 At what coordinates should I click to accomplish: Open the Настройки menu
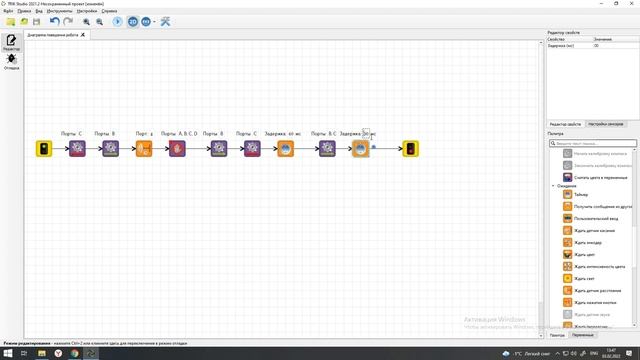pyautogui.click(x=87, y=11)
